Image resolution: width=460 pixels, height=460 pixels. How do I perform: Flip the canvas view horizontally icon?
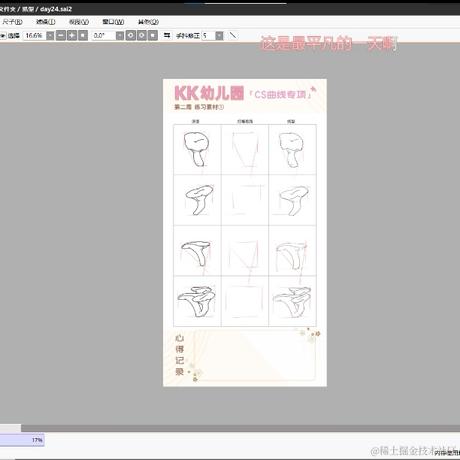point(167,35)
